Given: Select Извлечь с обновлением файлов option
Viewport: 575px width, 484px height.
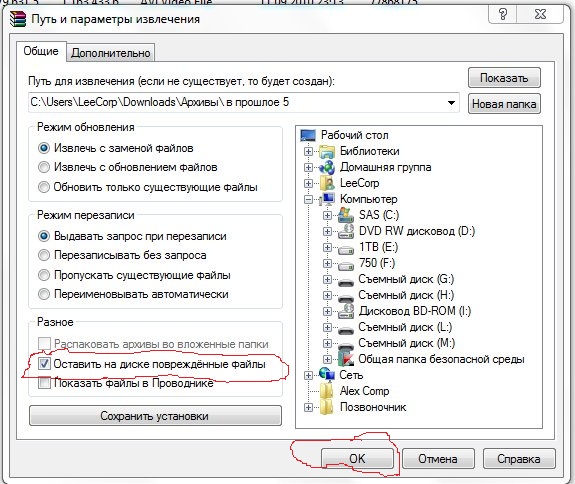Looking at the screenshot, I should (44, 167).
